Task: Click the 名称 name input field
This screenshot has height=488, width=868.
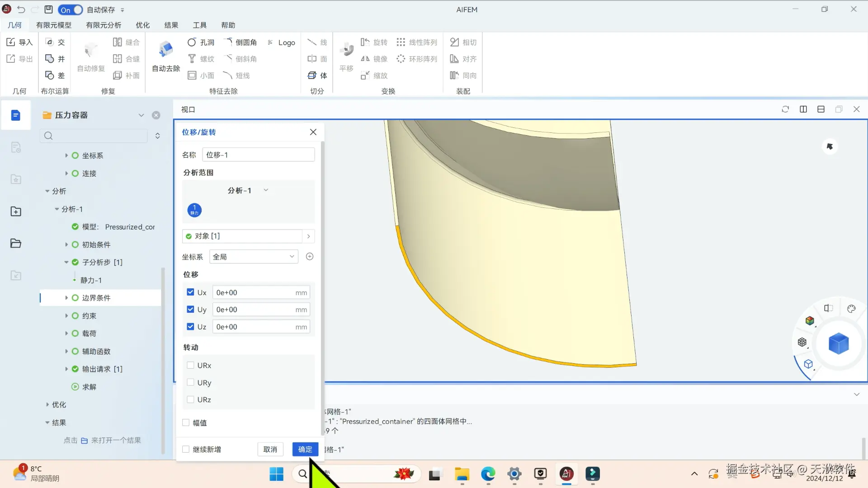Action: 258,155
